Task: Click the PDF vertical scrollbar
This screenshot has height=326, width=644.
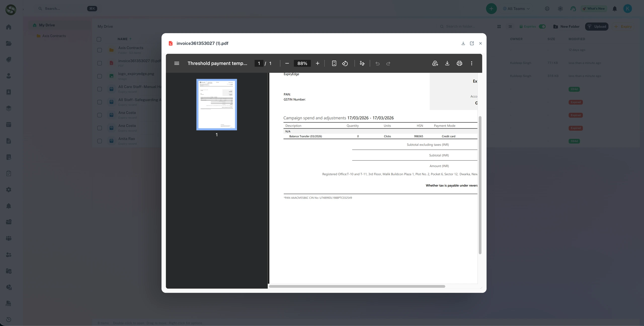Action: 480,185
